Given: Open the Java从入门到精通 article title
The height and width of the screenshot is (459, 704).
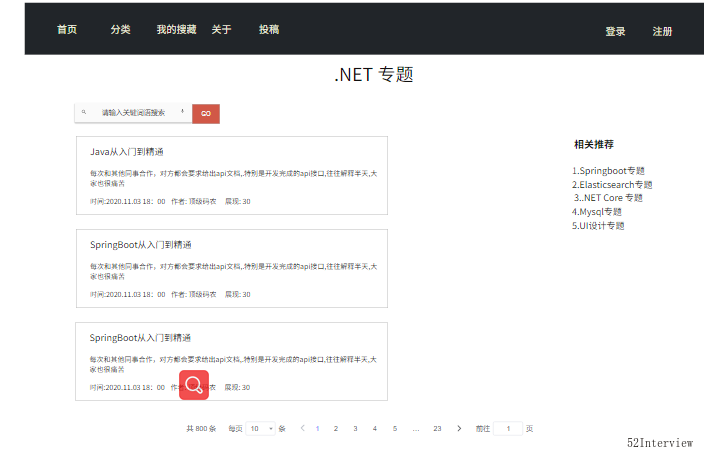Looking at the screenshot, I should coord(127,152).
